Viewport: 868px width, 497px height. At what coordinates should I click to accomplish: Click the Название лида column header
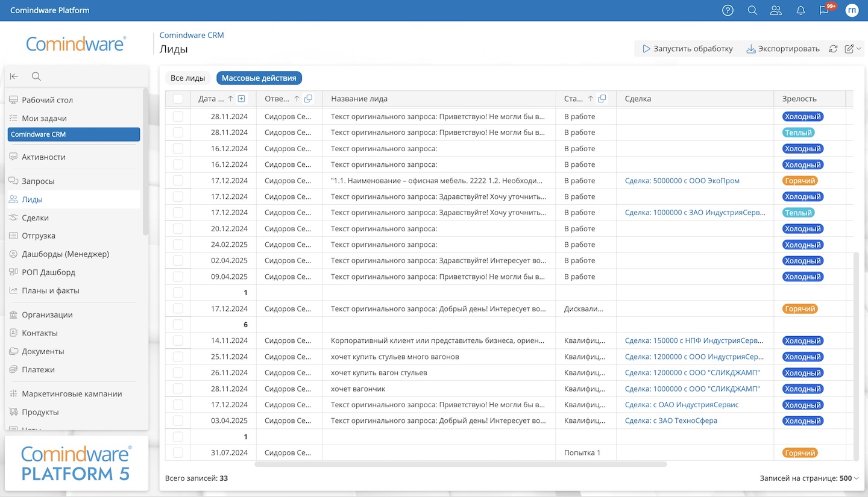[x=439, y=99]
